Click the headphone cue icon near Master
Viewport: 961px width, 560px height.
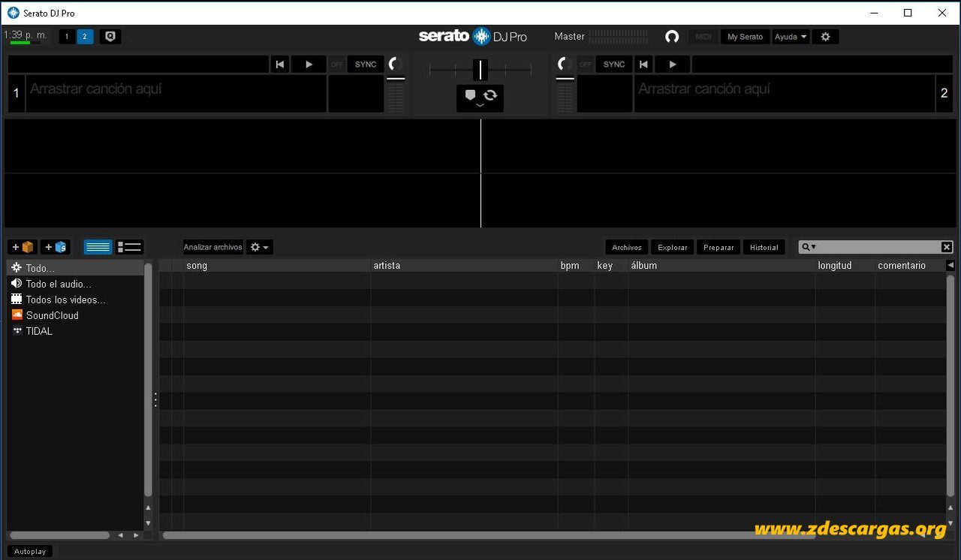click(x=672, y=36)
